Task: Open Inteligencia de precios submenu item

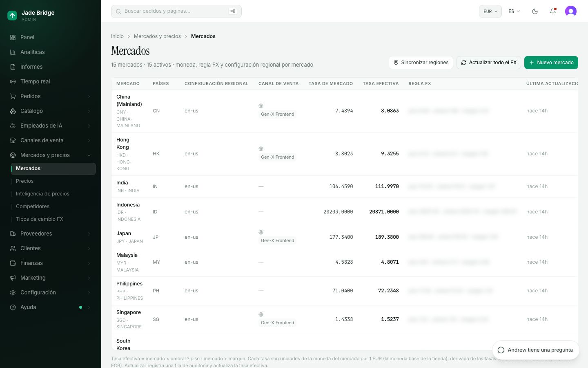Action: [53, 194]
